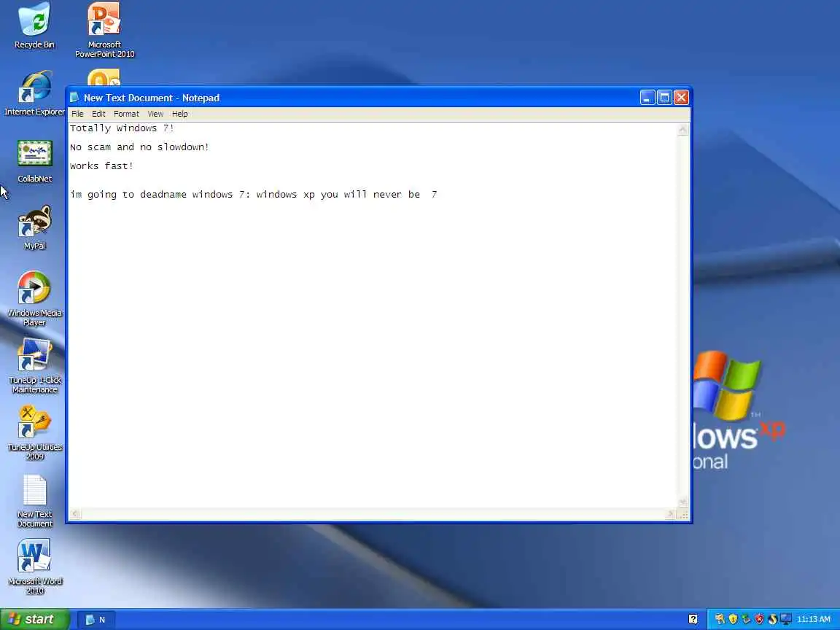
Task: Click the Notepad taskbar button
Action: (x=98, y=620)
